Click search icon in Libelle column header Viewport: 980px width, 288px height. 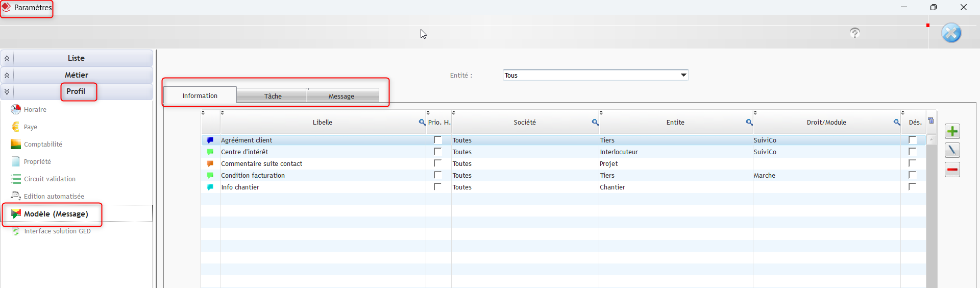coord(422,122)
